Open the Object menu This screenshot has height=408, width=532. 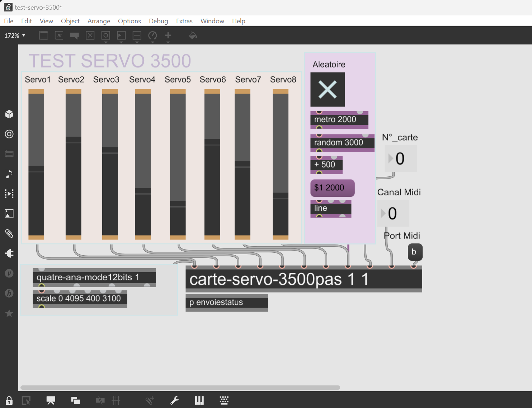pyautogui.click(x=70, y=21)
